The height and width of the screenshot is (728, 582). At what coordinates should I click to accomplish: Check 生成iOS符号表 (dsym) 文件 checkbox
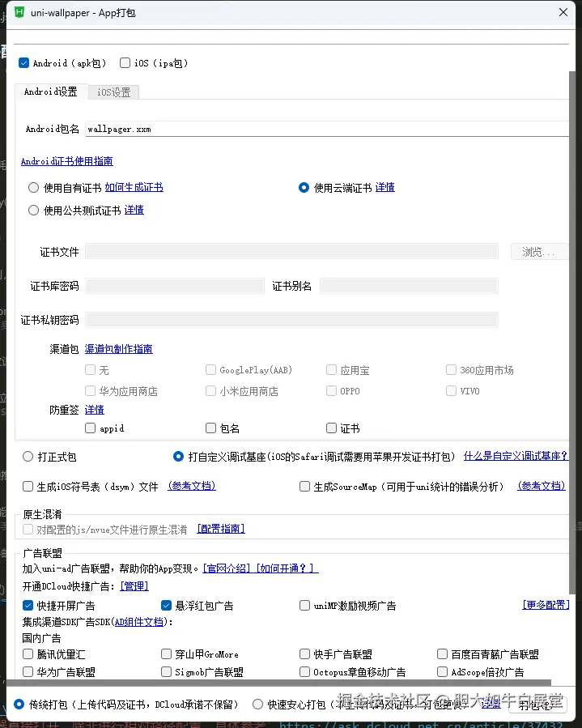28,486
